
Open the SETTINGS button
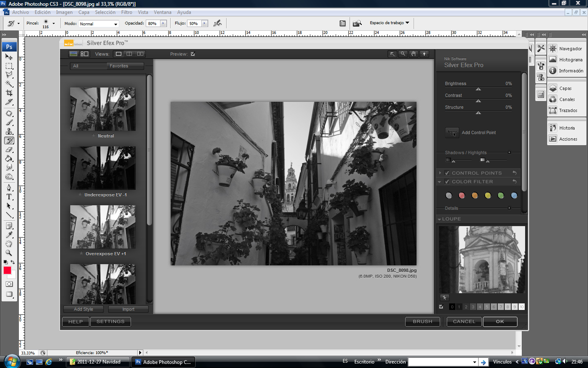(110, 322)
